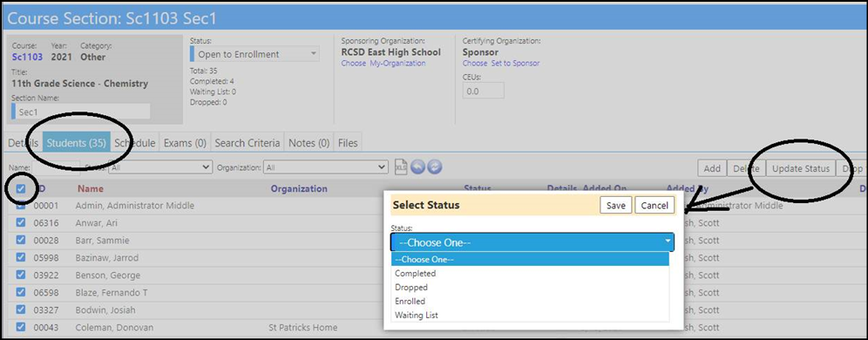Click the Set to Sponsor link
868x340 pixels.
click(515, 63)
